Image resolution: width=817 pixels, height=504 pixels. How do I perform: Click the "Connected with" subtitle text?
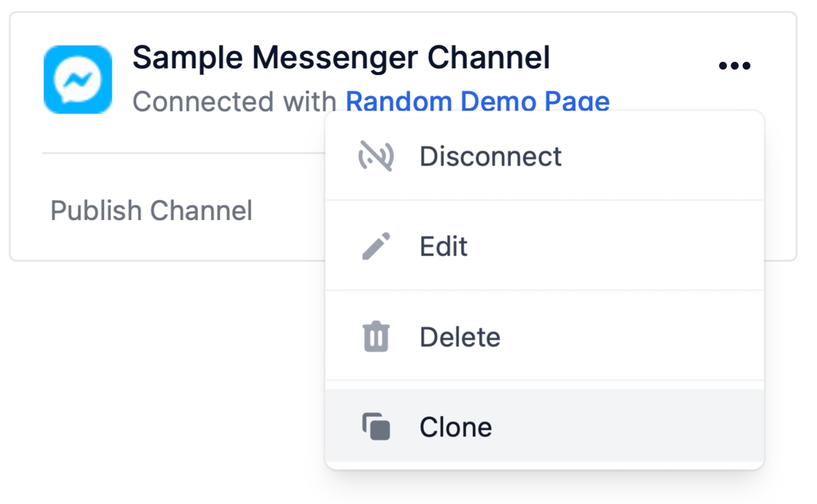235,101
